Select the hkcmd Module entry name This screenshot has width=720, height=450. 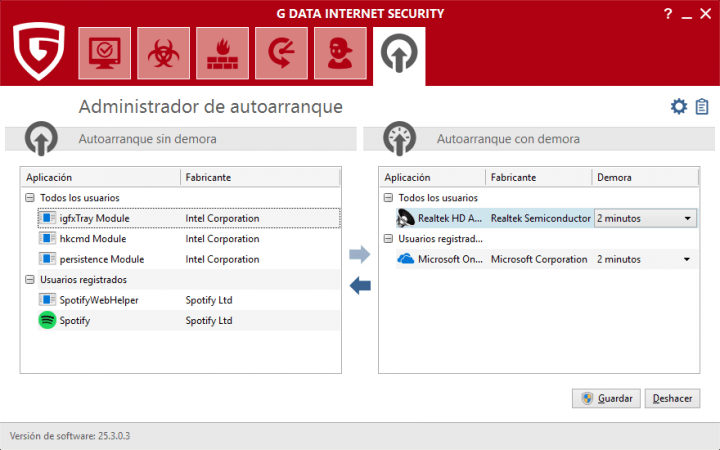(x=93, y=239)
